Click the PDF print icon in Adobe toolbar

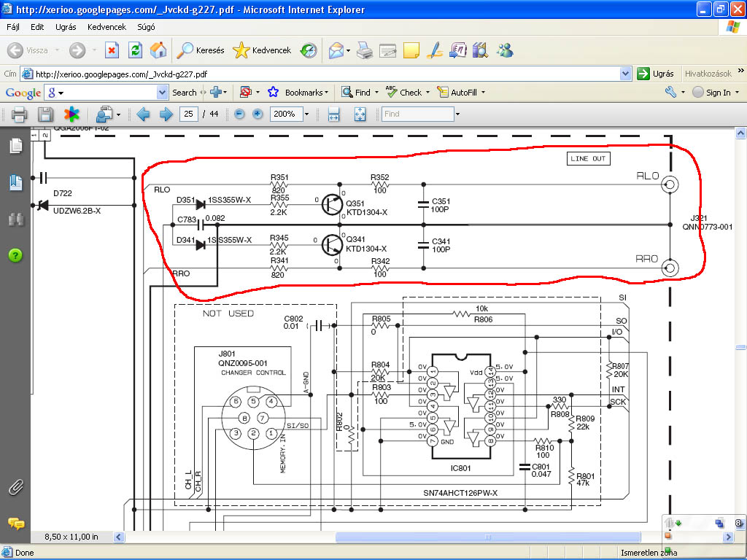19,114
